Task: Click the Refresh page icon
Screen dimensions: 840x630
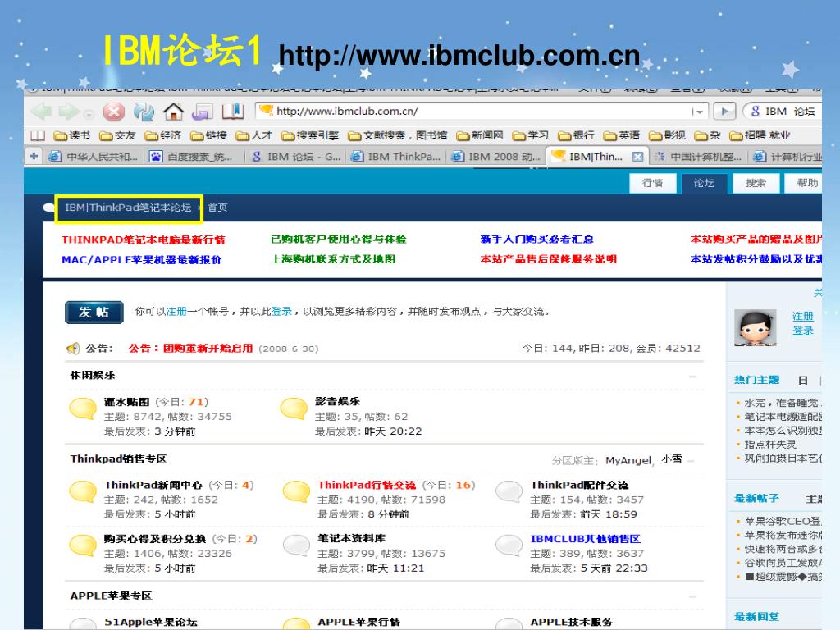Action: pos(144,112)
